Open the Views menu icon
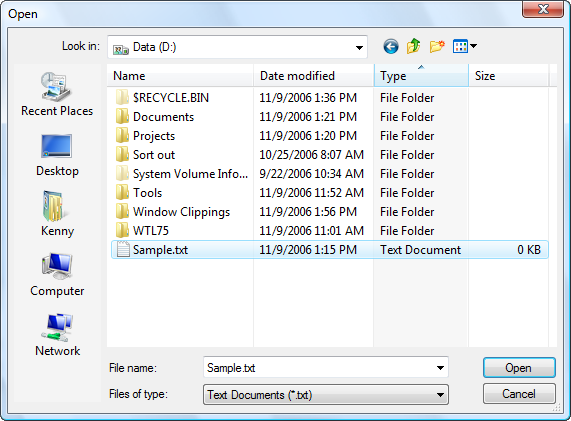The width and height of the screenshot is (571, 421). pyautogui.click(x=465, y=46)
